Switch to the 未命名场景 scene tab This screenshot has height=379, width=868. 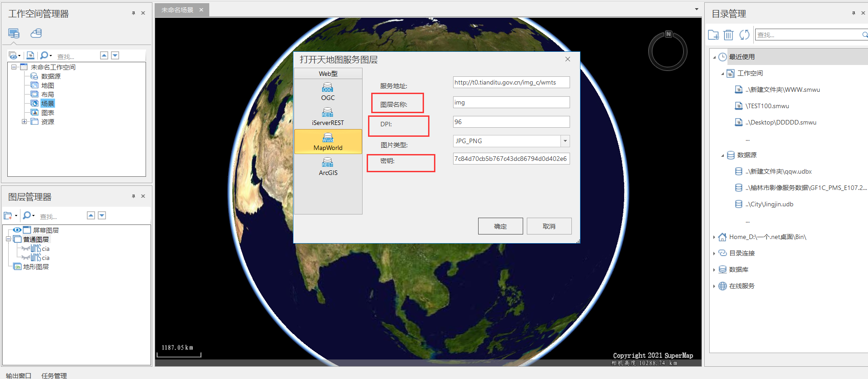point(177,10)
